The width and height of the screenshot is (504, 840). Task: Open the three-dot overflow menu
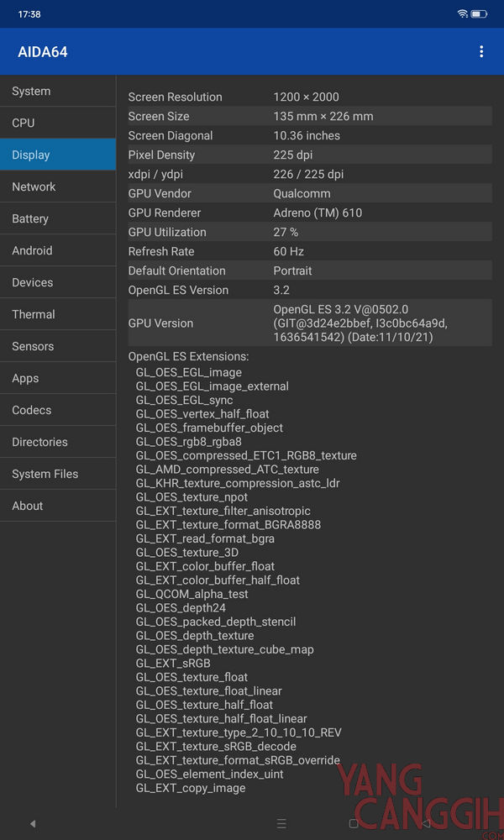click(x=481, y=52)
